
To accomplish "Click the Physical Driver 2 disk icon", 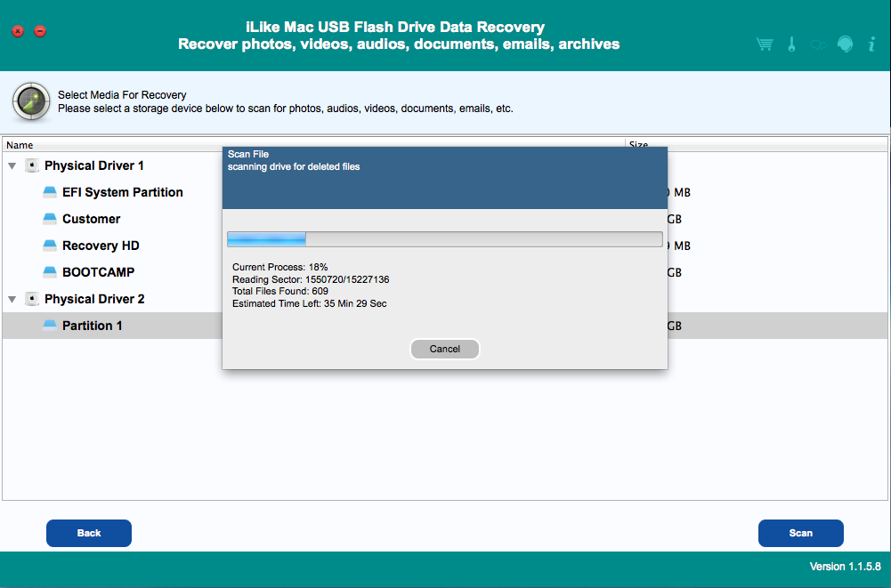I will [x=32, y=299].
